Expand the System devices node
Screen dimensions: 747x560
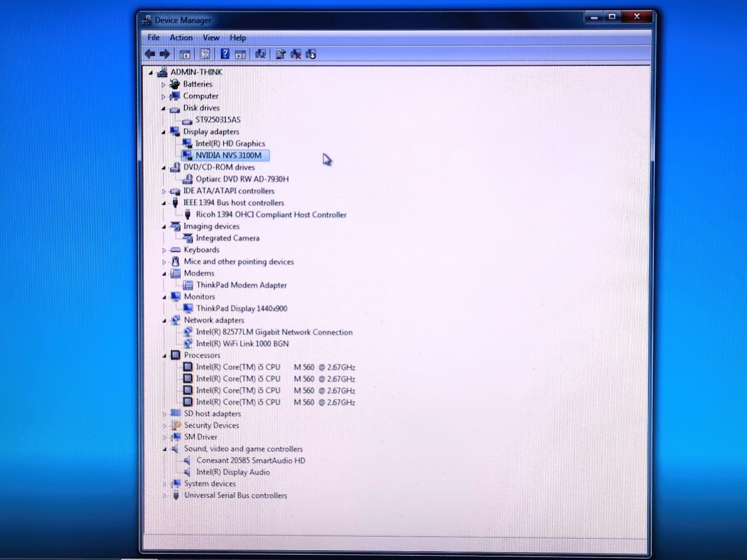point(164,484)
